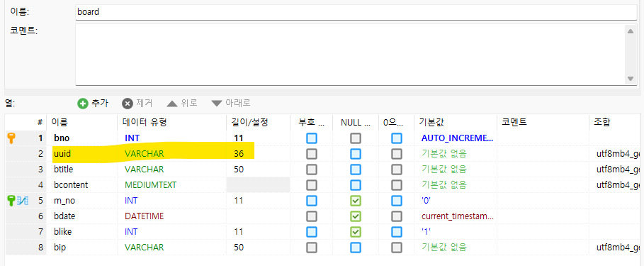Select the bdate column name cell
Screen dimensions: 644x266
pyautogui.click(x=82, y=216)
